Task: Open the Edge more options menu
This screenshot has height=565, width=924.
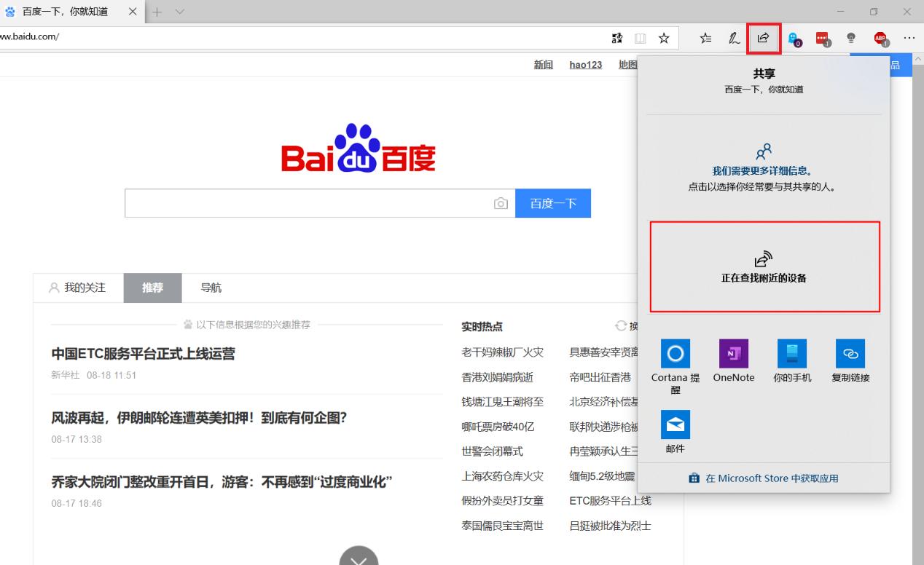Action: pyautogui.click(x=909, y=38)
